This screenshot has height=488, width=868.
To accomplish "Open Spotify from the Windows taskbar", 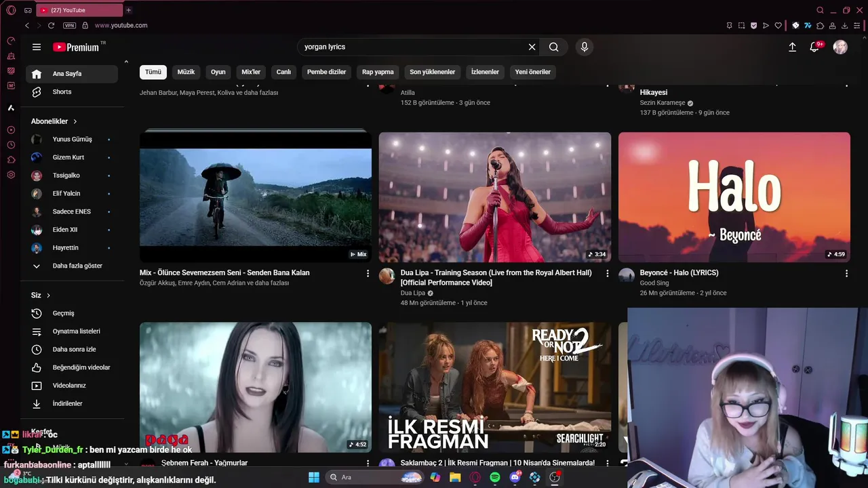I will click(495, 477).
